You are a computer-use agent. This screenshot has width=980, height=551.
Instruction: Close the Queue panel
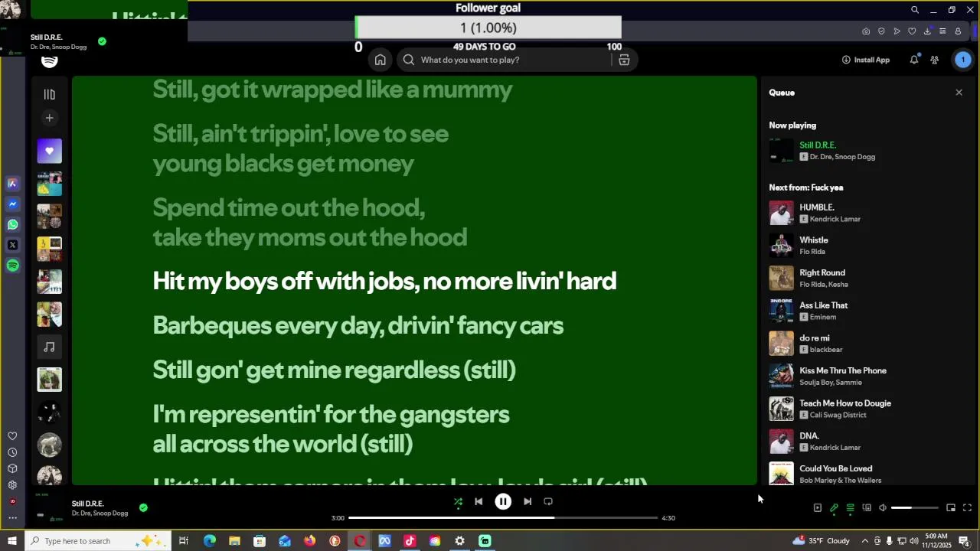[x=959, y=93]
